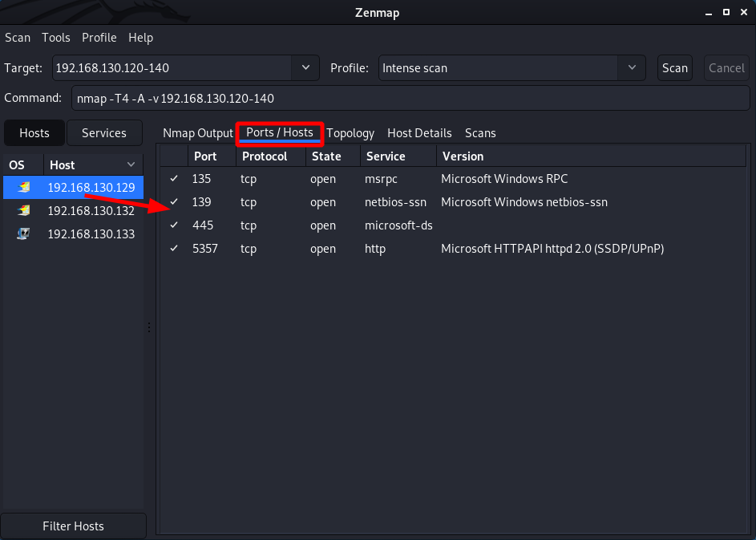Click the microsoft-ds service cell

pos(398,225)
